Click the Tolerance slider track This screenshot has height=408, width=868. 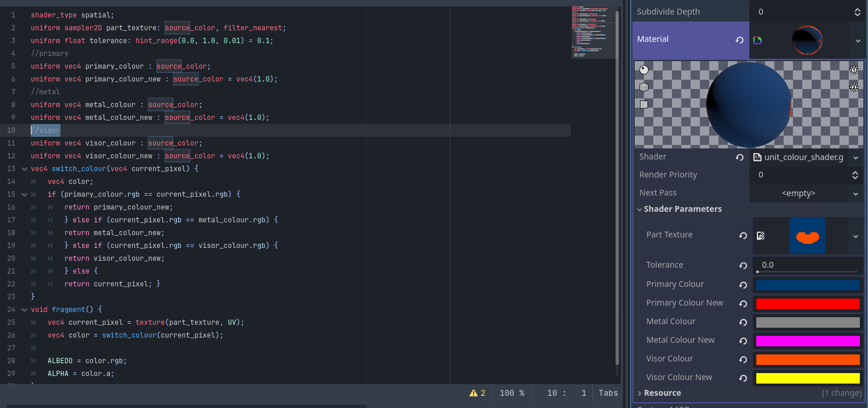coord(807,272)
